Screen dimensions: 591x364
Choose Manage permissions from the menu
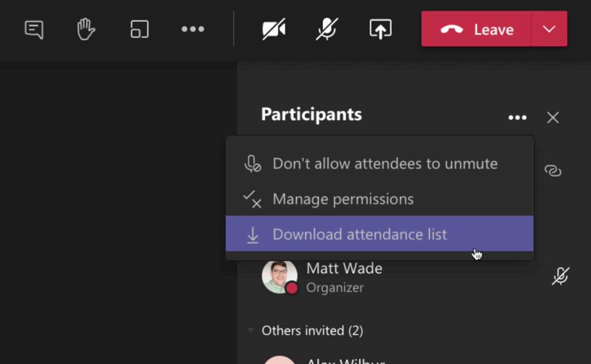379,199
